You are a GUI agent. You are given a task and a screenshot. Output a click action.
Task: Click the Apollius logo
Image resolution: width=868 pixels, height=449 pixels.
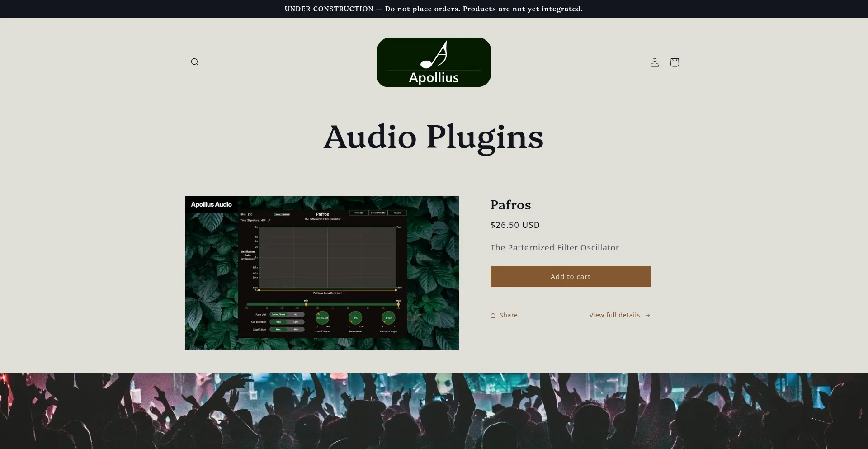[x=434, y=62]
